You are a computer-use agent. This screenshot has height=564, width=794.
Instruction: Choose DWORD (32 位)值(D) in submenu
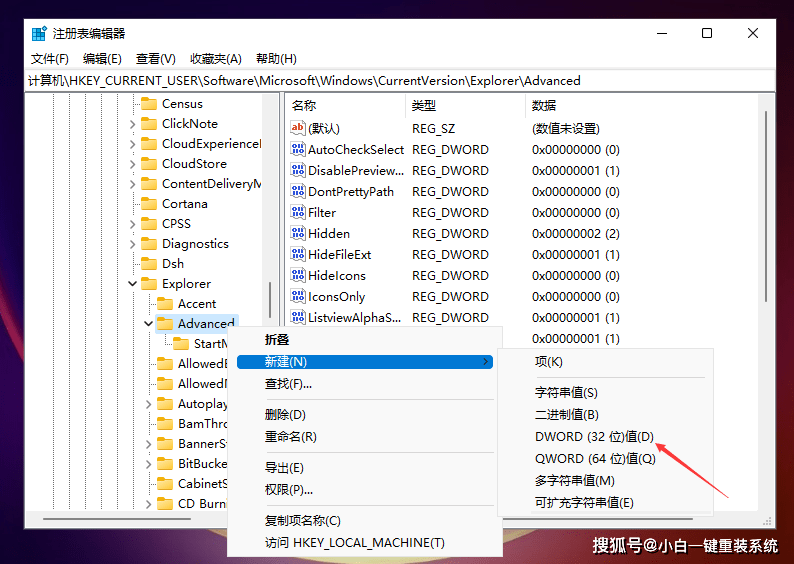point(594,436)
